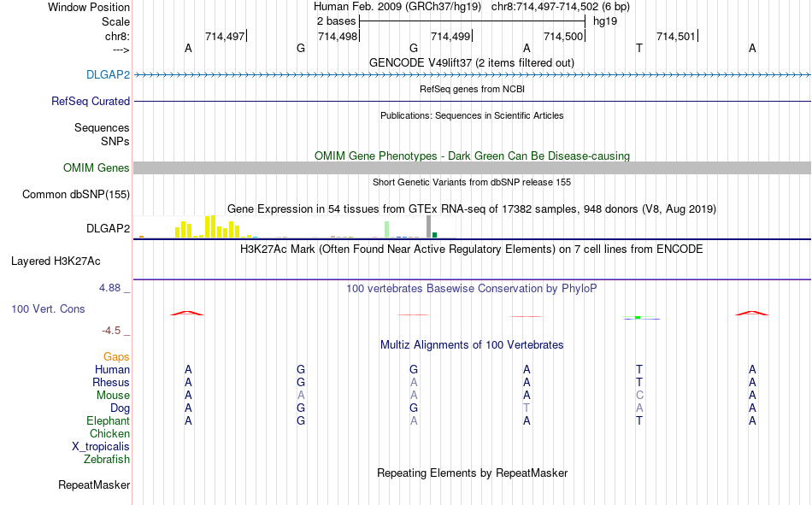Click the Gaps alignment row label
812x505 pixels.
116,356
